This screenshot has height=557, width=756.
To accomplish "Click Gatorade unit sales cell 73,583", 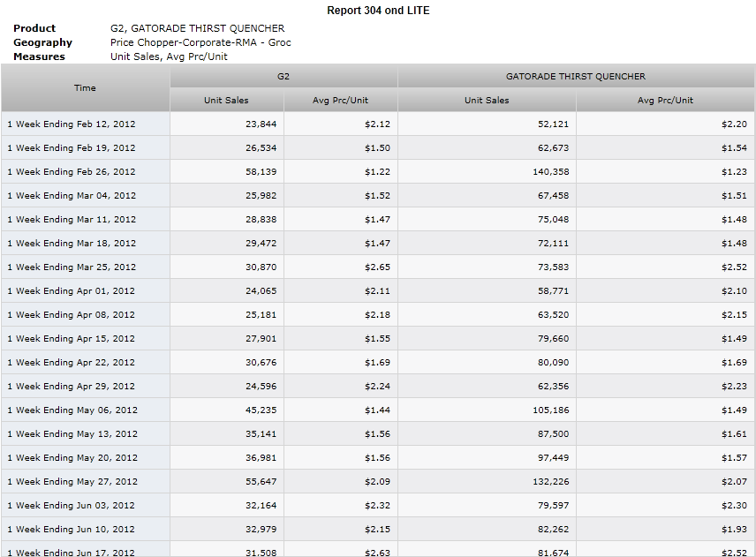I will point(487,267).
